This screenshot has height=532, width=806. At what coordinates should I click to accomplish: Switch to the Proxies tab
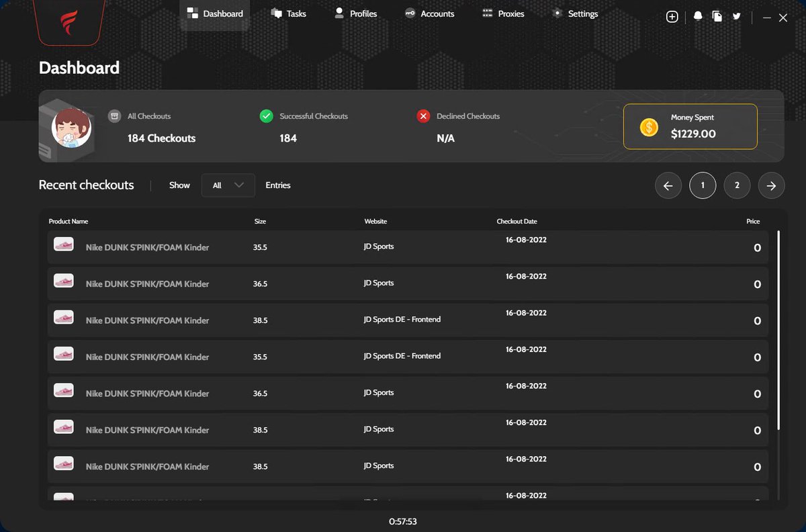(x=503, y=13)
